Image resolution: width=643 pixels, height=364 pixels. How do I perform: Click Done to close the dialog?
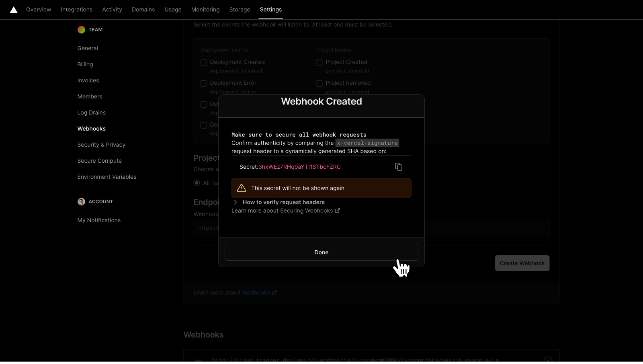coord(321,252)
